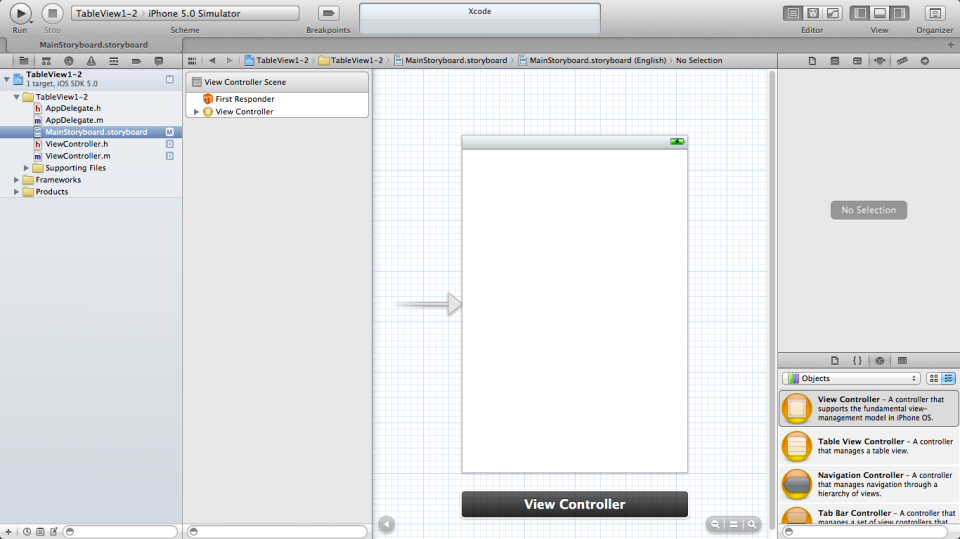Show the File inspector
The image size is (960, 539).
click(812, 61)
